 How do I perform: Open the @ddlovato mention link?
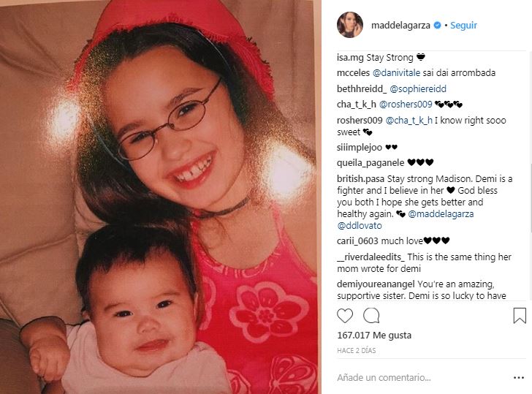(x=360, y=226)
